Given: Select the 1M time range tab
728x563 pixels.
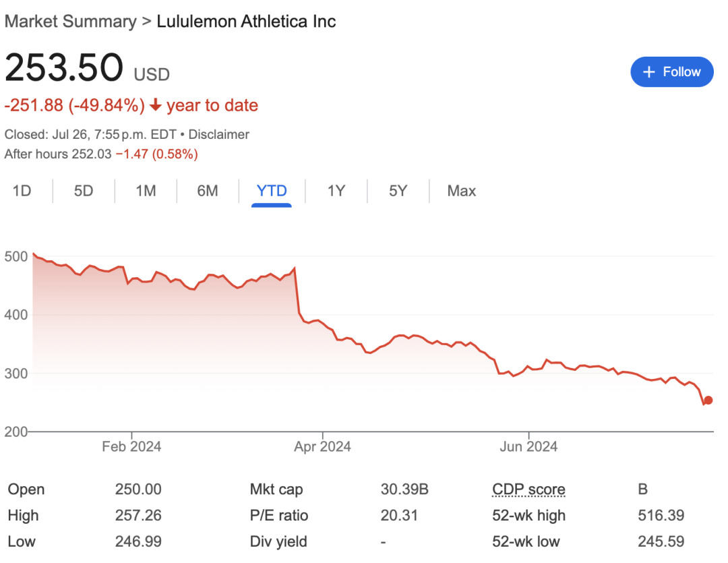Looking at the screenshot, I should (146, 191).
